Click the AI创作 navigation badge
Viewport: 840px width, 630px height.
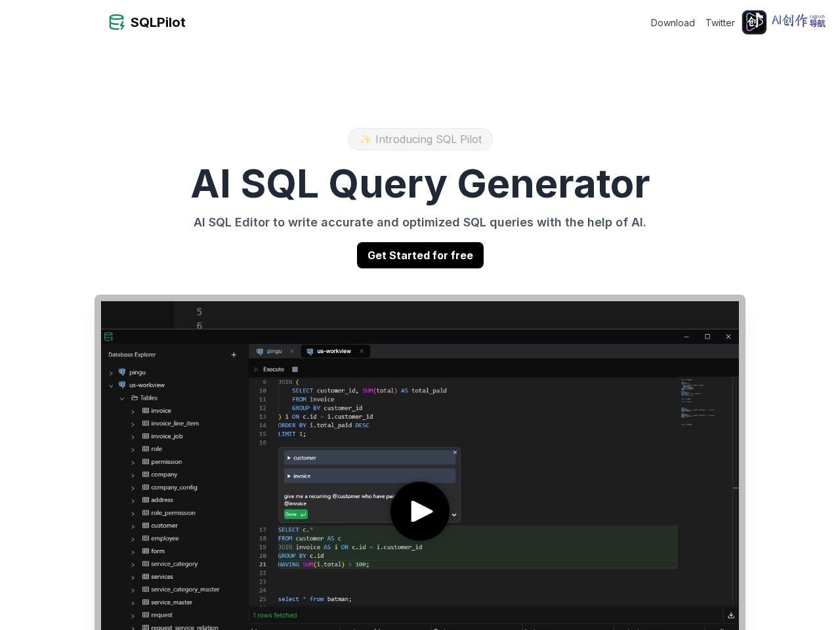(784, 22)
